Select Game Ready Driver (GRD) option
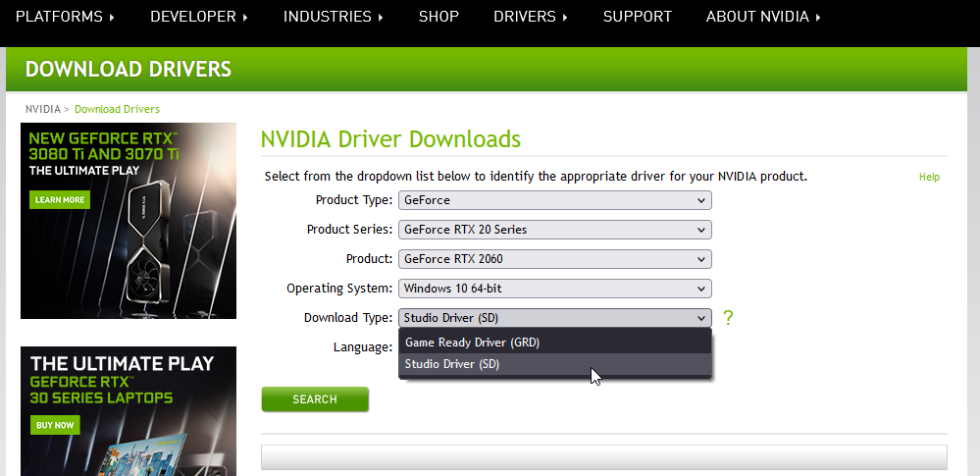 tap(555, 343)
